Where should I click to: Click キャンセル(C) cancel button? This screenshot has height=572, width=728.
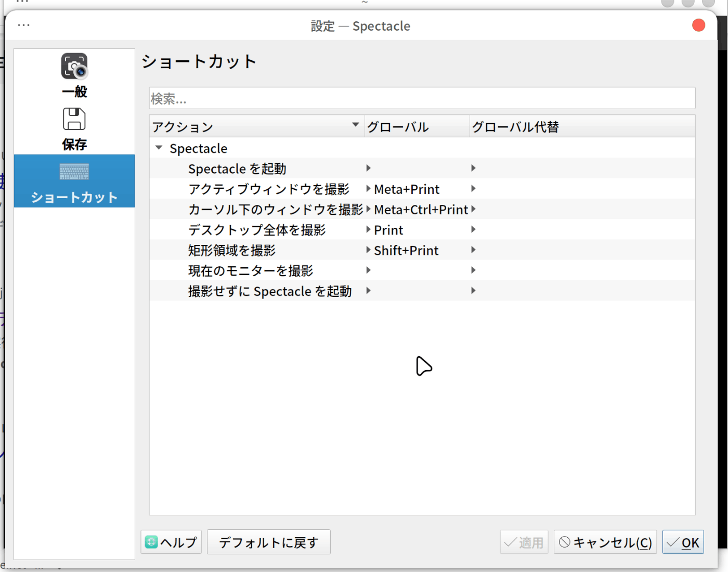[605, 542]
